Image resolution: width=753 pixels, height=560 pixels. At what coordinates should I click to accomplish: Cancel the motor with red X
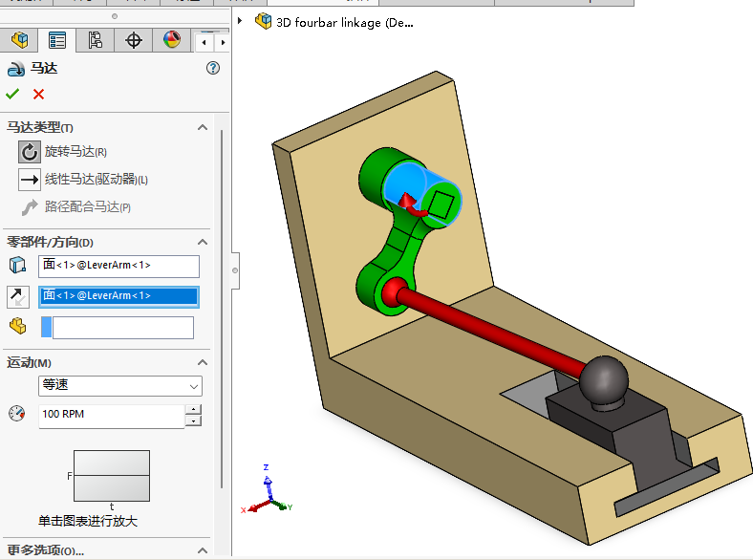(38, 94)
